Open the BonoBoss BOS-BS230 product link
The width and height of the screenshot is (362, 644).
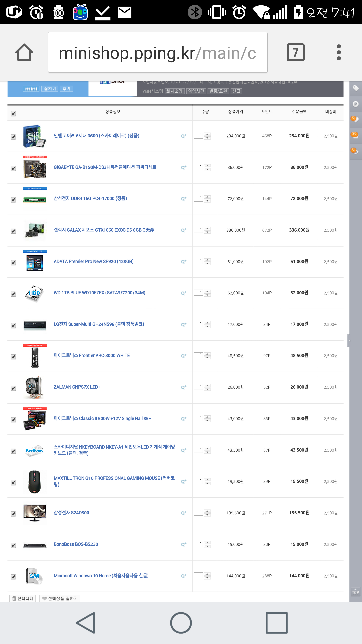point(76,544)
